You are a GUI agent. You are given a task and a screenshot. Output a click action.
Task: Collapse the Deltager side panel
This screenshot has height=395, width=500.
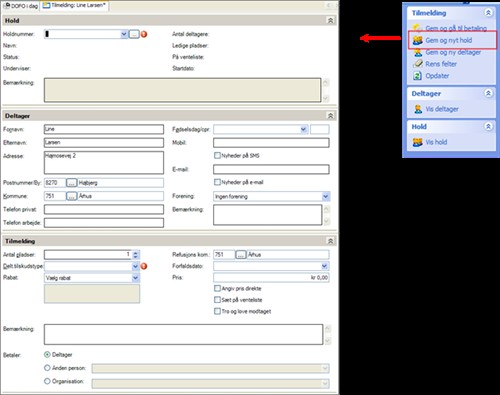click(x=488, y=93)
